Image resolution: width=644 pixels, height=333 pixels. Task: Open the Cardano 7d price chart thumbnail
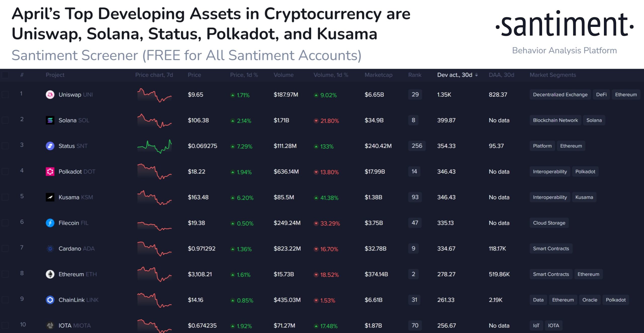tap(154, 249)
